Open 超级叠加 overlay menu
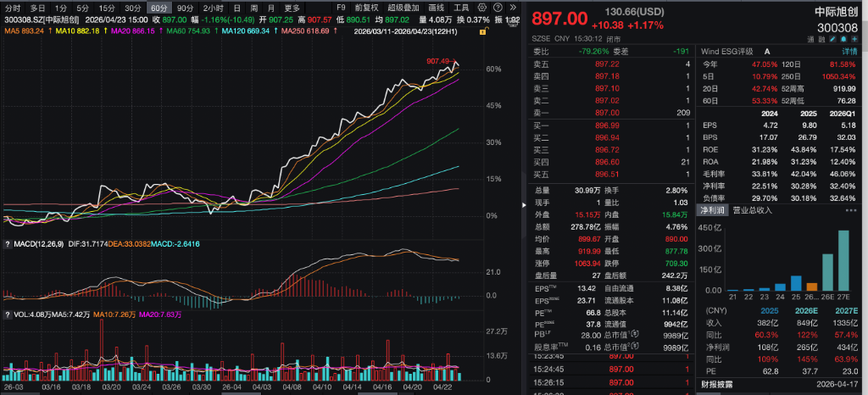 (x=403, y=8)
